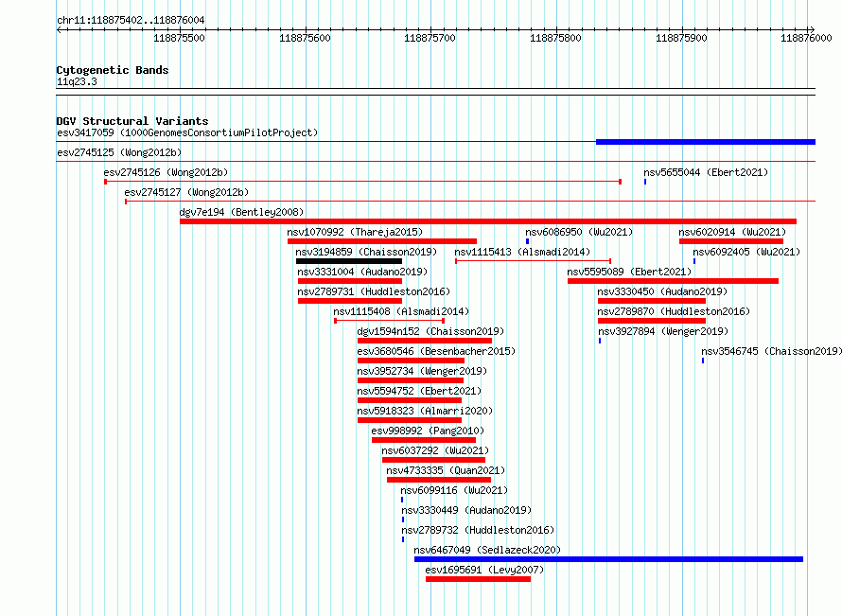Image resolution: width=842 pixels, height=616 pixels.
Task: Click the nsv2789731 (Huddleston2016) label
Action: pyautogui.click(x=374, y=291)
